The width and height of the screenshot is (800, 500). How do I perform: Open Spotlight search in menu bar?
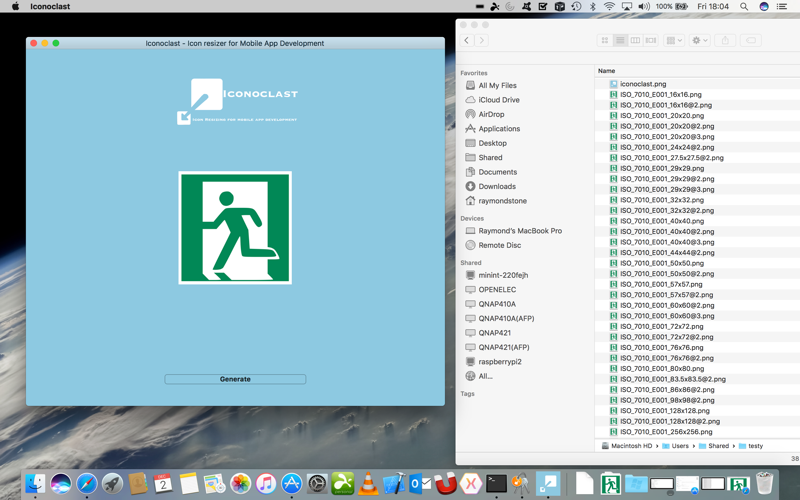pyautogui.click(x=744, y=6)
